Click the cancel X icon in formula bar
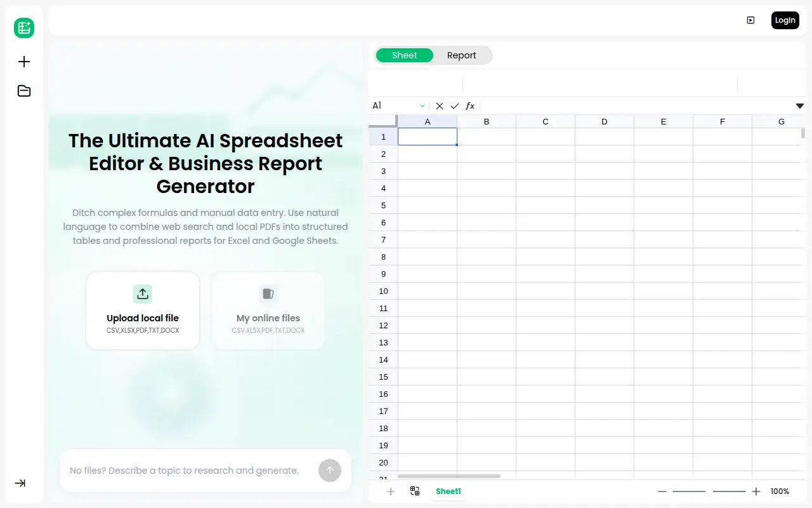Viewport: 812px width, 508px height. (440, 106)
